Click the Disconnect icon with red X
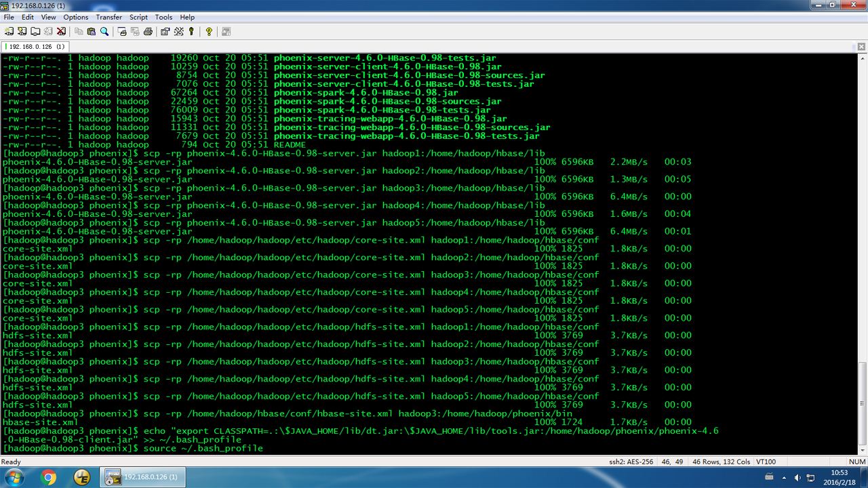The height and width of the screenshot is (488, 868). pyautogui.click(x=61, y=31)
